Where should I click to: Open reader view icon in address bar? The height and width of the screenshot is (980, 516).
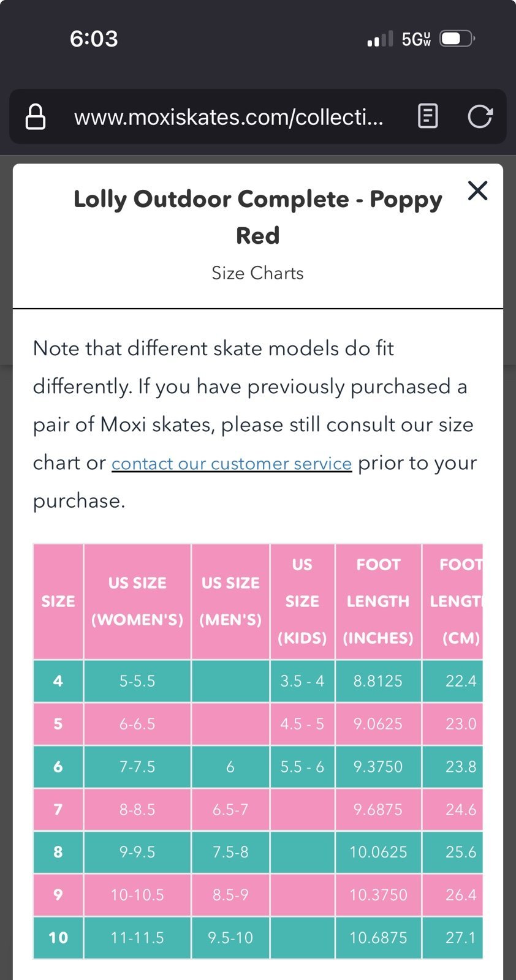(428, 116)
